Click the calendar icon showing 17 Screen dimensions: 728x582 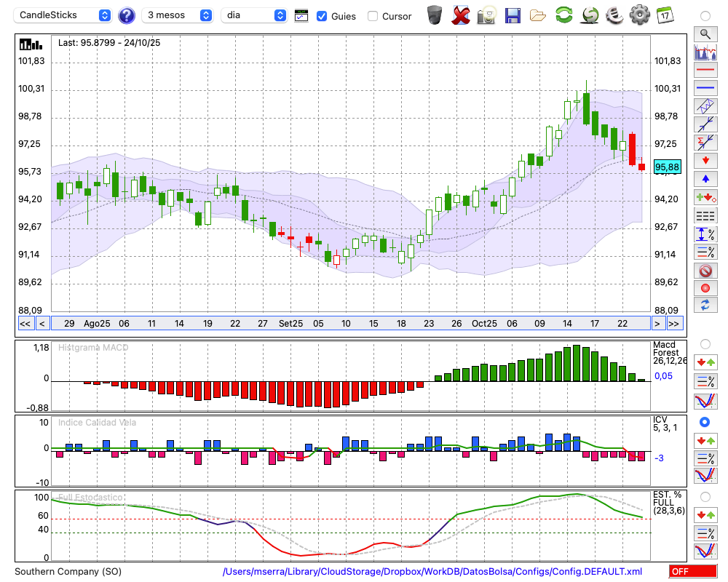pos(665,15)
